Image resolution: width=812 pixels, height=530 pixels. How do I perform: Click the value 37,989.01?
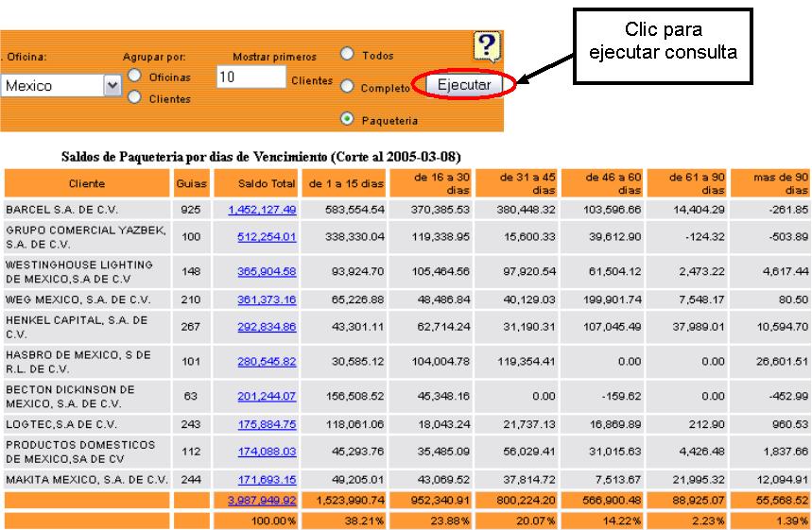[x=698, y=327]
